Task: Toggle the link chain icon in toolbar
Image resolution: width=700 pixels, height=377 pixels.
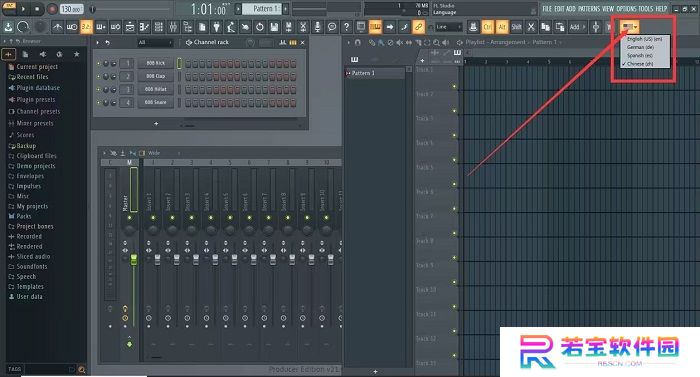Action: 418,27
